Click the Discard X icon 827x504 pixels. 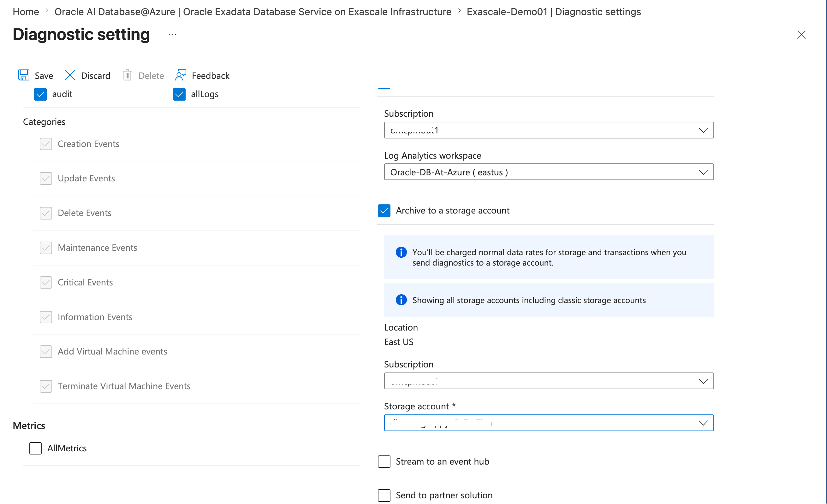70,75
